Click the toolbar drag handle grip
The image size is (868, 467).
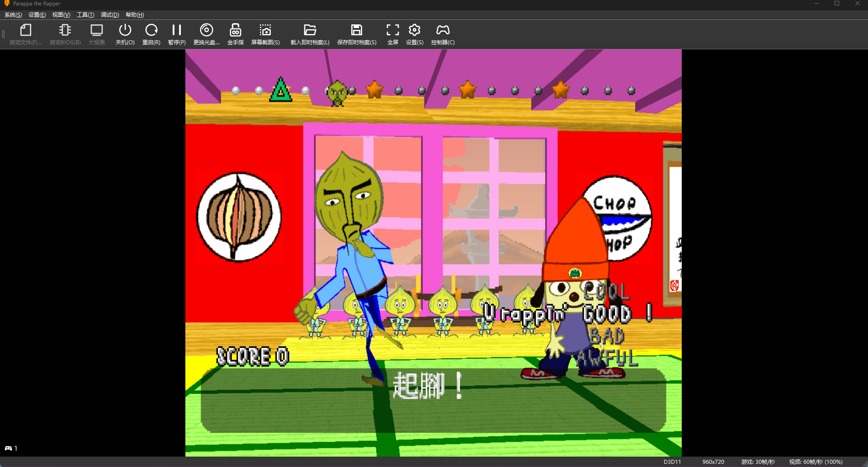3,34
